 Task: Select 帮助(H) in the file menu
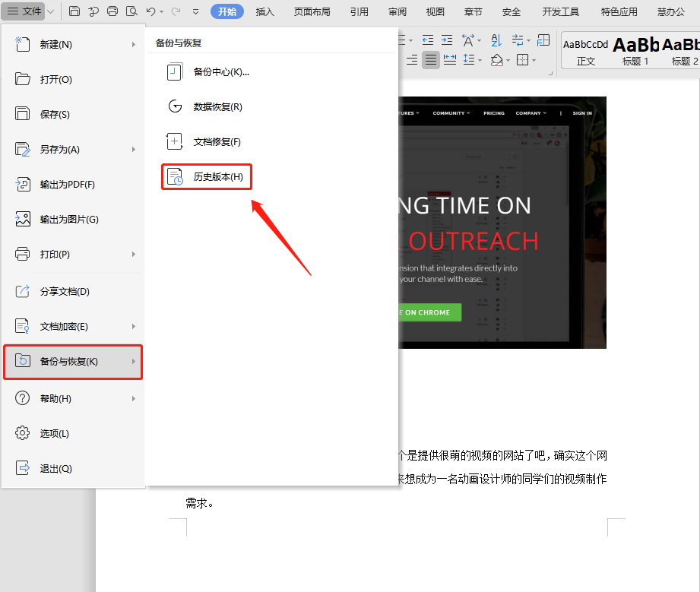point(73,398)
